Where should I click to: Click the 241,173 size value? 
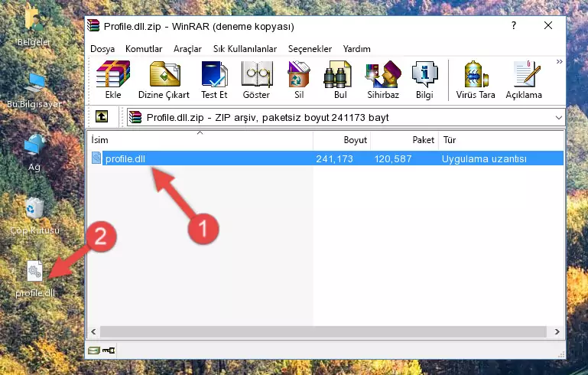(334, 158)
